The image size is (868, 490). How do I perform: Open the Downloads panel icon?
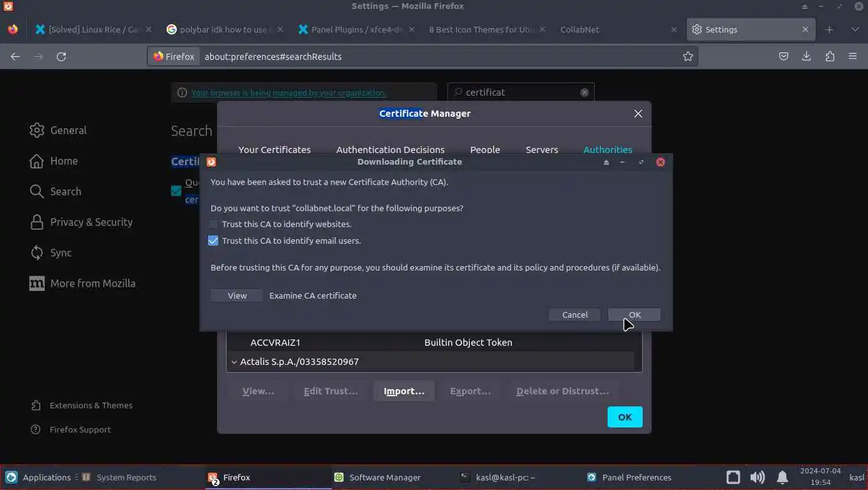coord(807,56)
